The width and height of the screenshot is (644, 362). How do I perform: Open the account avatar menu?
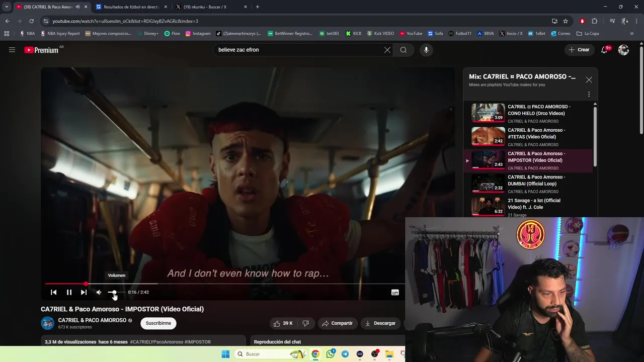point(623,50)
